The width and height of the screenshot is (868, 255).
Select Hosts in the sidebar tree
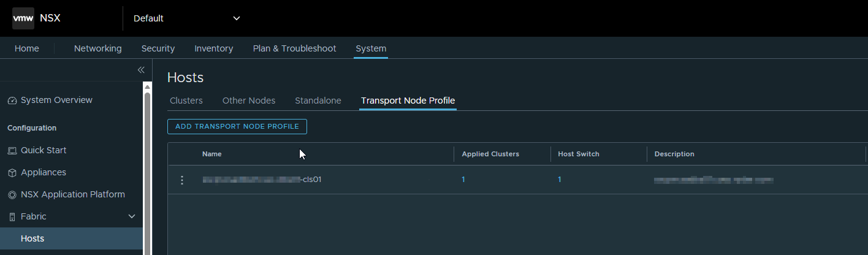pyautogui.click(x=32, y=238)
